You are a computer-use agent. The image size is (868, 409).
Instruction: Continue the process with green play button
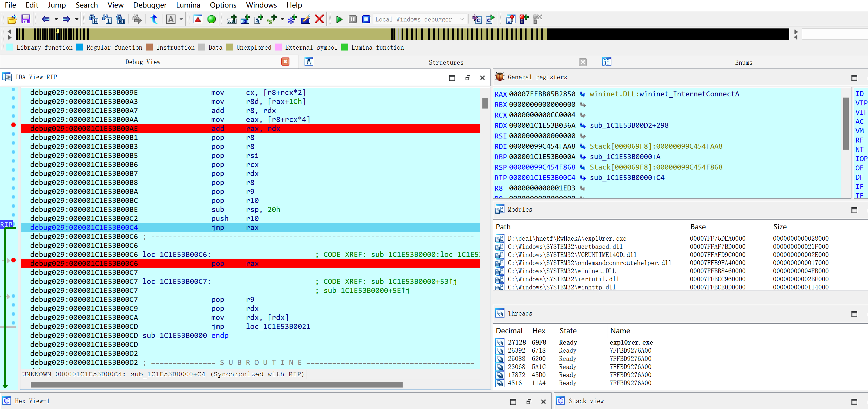339,19
